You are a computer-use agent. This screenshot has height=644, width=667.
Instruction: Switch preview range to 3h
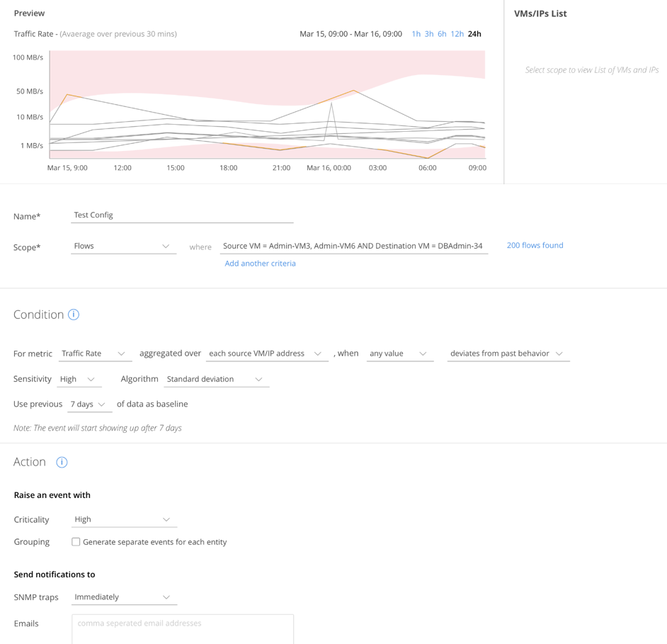(x=429, y=34)
